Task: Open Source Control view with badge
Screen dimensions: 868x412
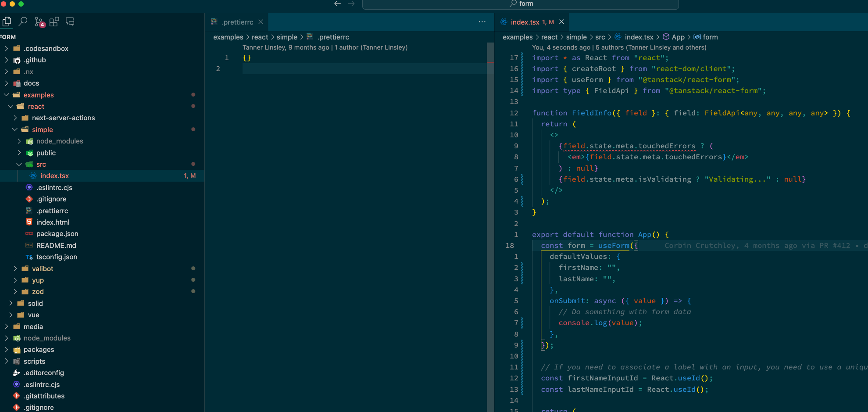Action: tap(39, 22)
